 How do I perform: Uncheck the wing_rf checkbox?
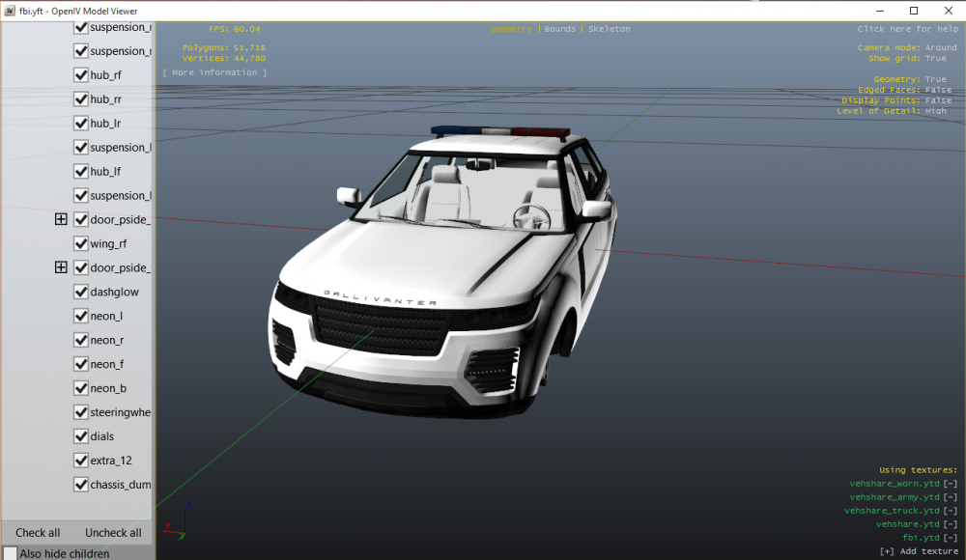[81, 244]
